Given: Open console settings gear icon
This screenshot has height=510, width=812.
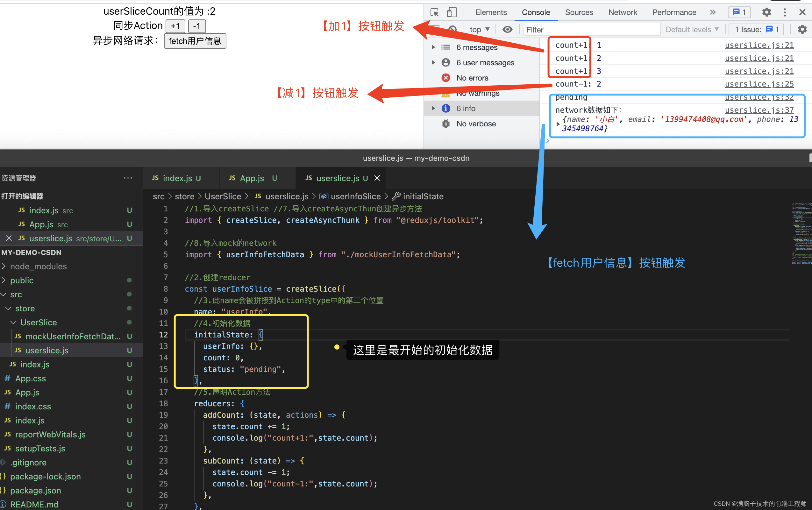Looking at the screenshot, I should point(802,29).
